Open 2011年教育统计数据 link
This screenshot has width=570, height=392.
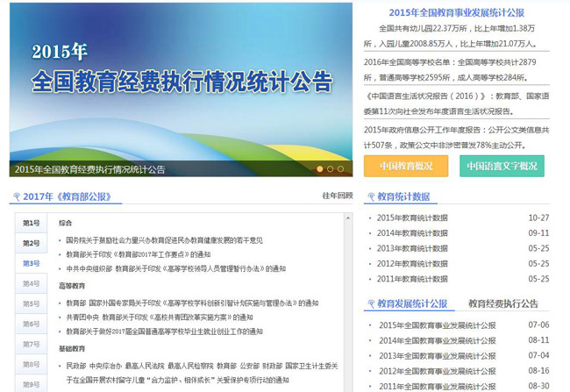coord(412,279)
